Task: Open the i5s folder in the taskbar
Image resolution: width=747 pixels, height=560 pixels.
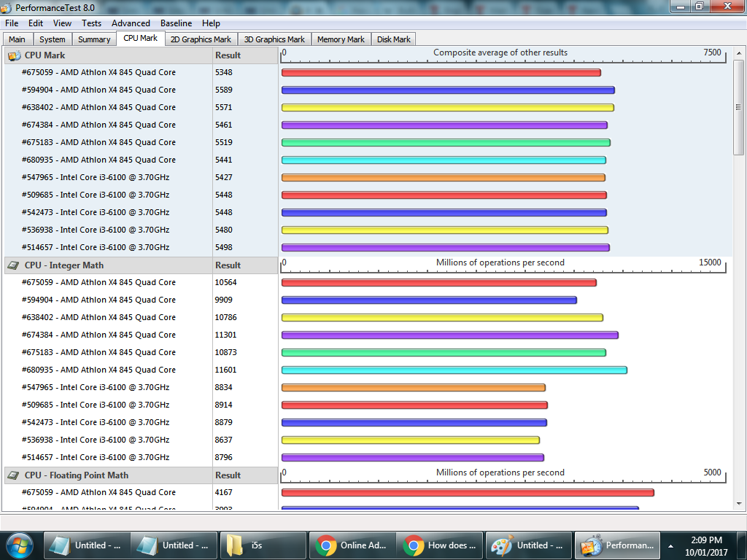Action: tap(262, 545)
